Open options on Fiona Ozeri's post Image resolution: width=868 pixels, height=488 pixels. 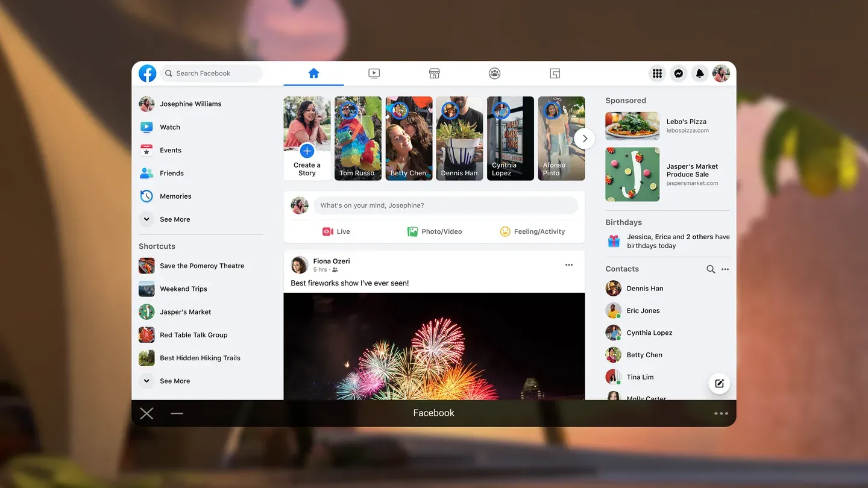(x=568, y=264)
